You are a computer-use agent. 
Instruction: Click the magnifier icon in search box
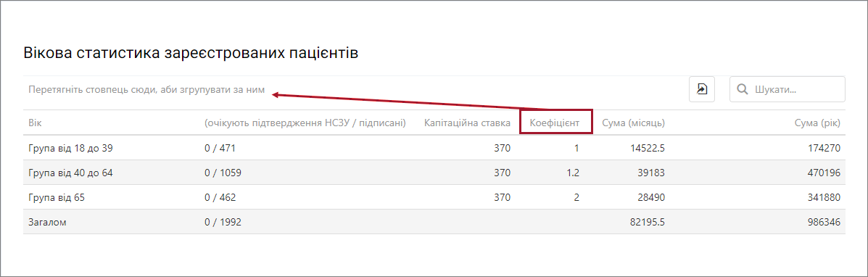[x=743, y=89]
